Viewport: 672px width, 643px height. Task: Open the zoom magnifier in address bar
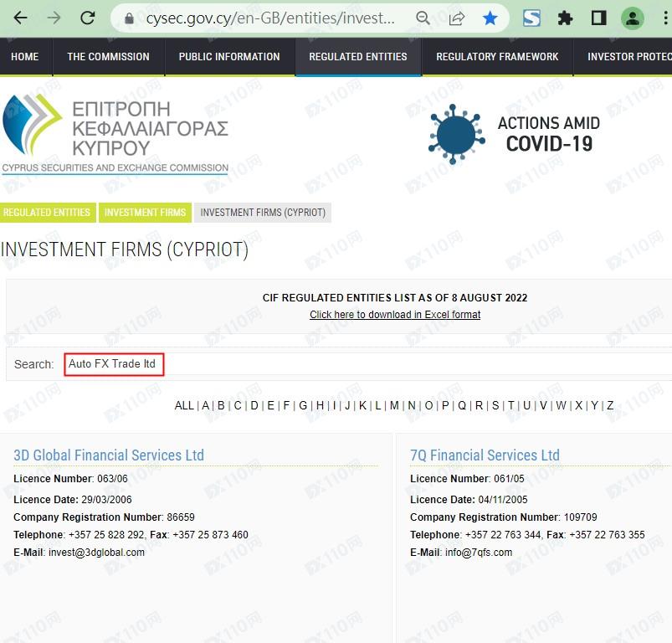point(423,18)
